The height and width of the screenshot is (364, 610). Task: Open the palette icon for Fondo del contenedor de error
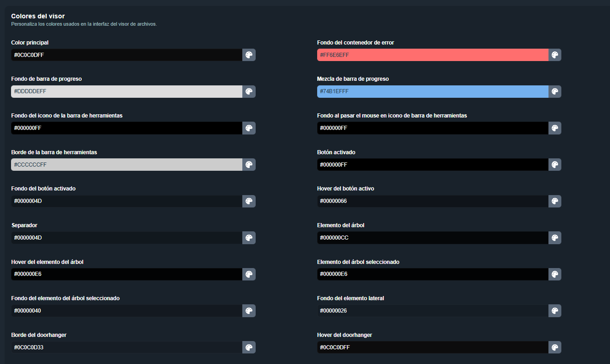[555, 55]
